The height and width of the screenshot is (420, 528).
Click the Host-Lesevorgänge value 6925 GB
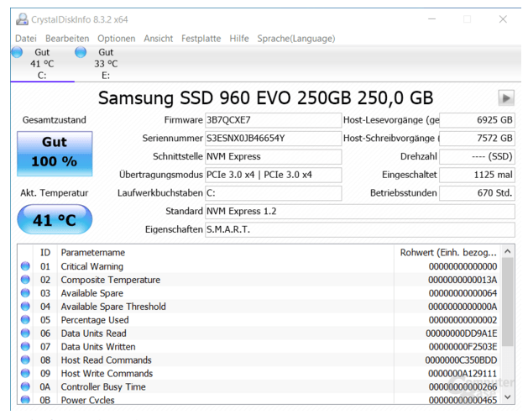tap(477, 120)
